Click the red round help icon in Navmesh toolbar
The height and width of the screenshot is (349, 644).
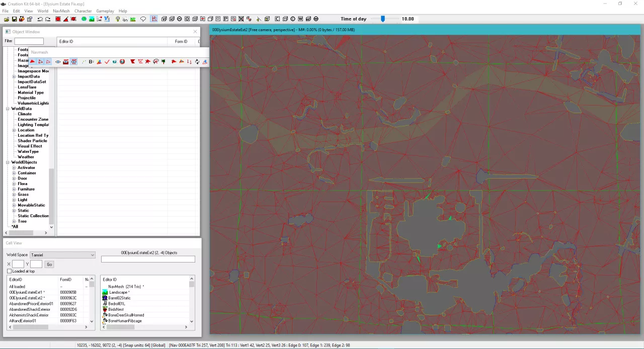tap(122, 61)
